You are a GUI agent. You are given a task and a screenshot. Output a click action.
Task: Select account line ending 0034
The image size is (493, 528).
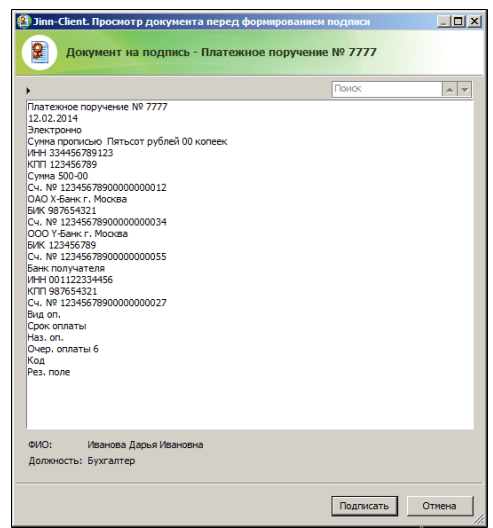pos(97,222)
